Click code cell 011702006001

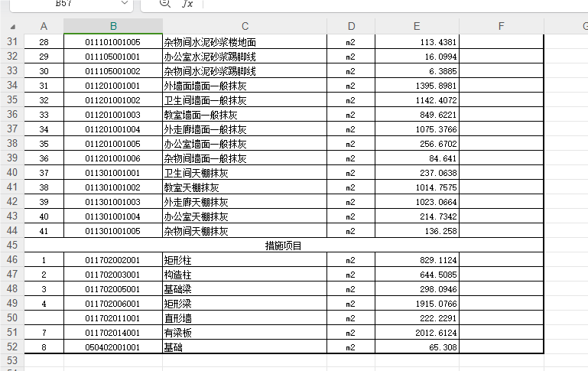[113, 304]
